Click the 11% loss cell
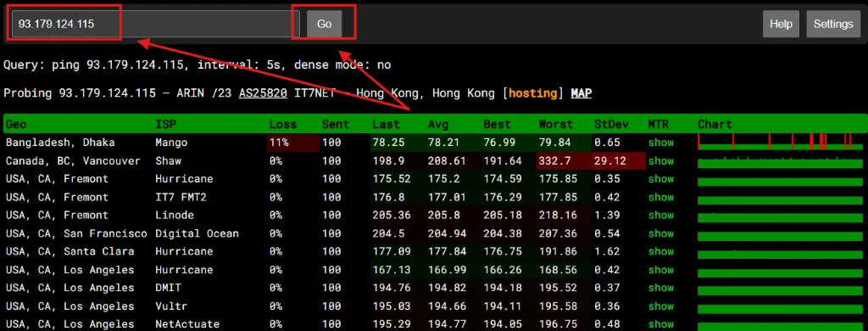868x331 pixels. (292, 143)
